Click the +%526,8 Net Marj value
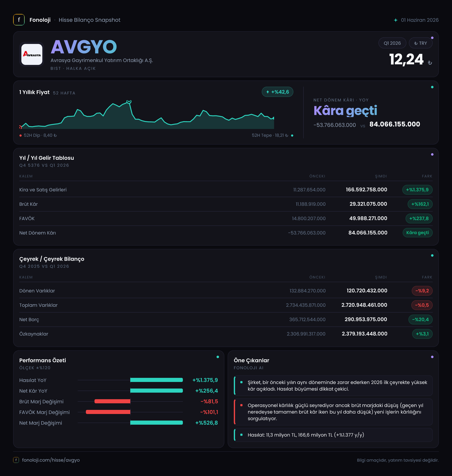Image resolution: width=452 pixels, height=476 pixels. click(206, 423)
